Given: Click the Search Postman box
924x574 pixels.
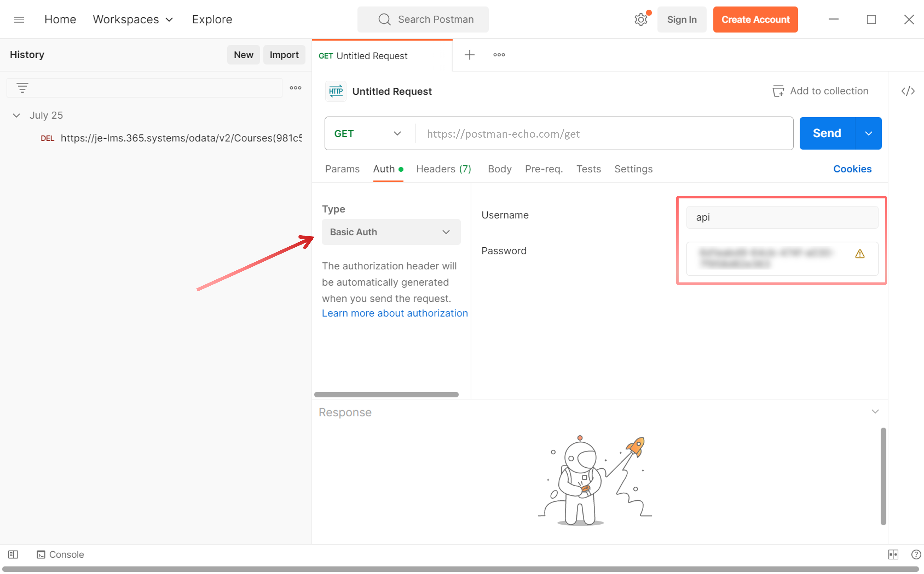Looking at the screenshot, I should tap(423, 19).
